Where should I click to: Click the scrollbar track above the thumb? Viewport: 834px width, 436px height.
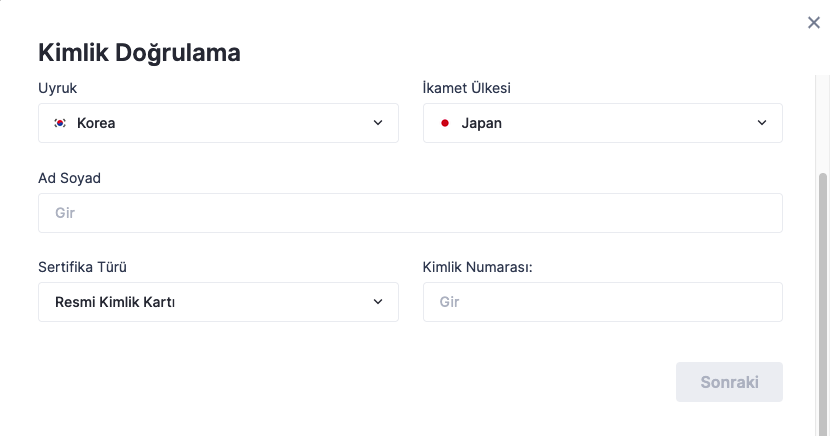point(823,120)
